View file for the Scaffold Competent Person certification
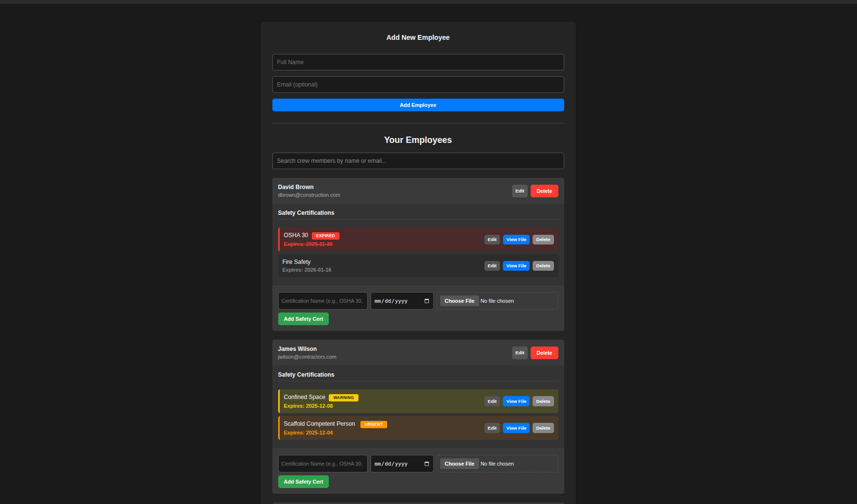Screen dimensions: 857x504 click(516, 428)
